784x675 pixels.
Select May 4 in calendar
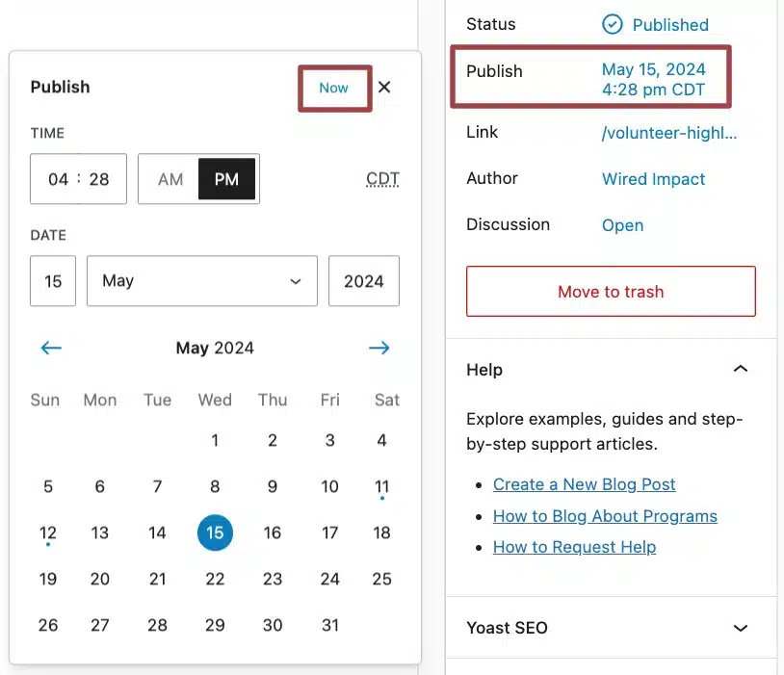click(382, 440)
